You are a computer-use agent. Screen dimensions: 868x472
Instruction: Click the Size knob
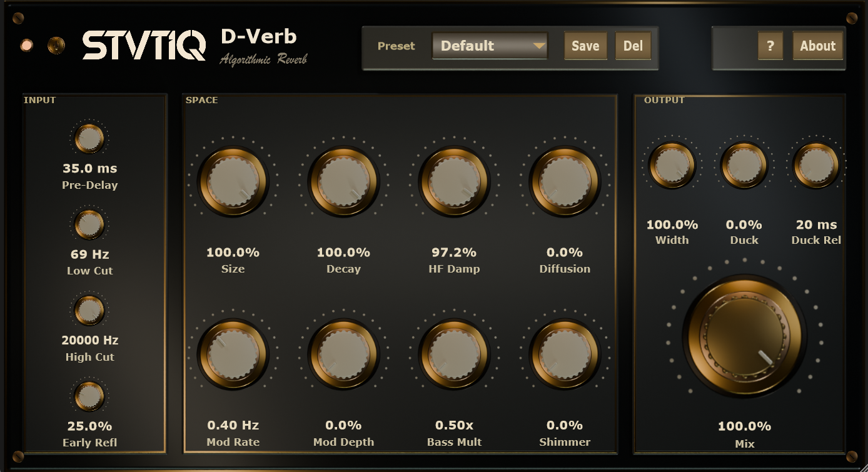[233, 181]
